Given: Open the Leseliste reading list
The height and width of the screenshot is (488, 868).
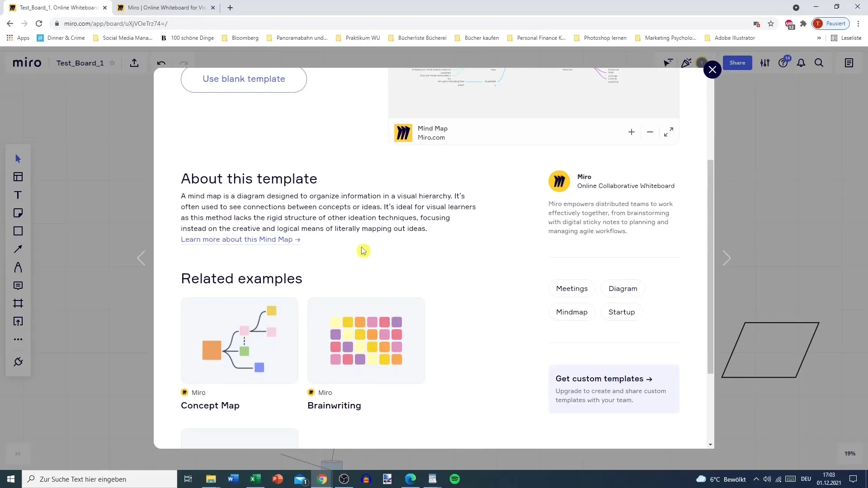Looking at the screenshot, I should click(x=846, y=38).
